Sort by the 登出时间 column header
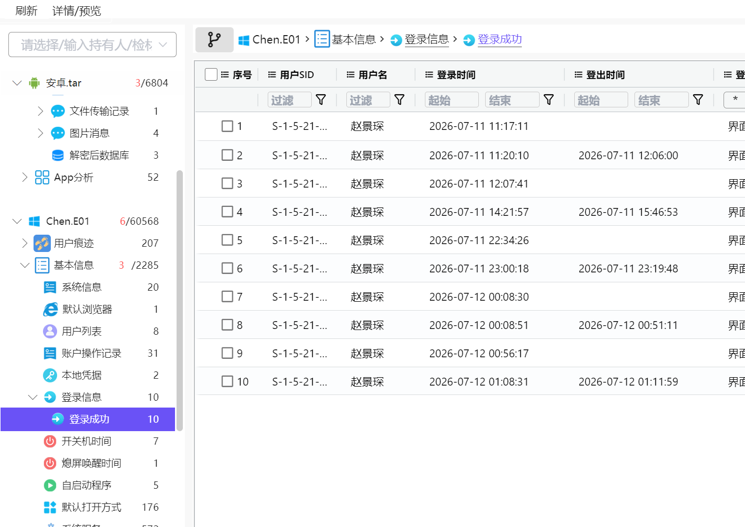 click(x=605, y=75)
